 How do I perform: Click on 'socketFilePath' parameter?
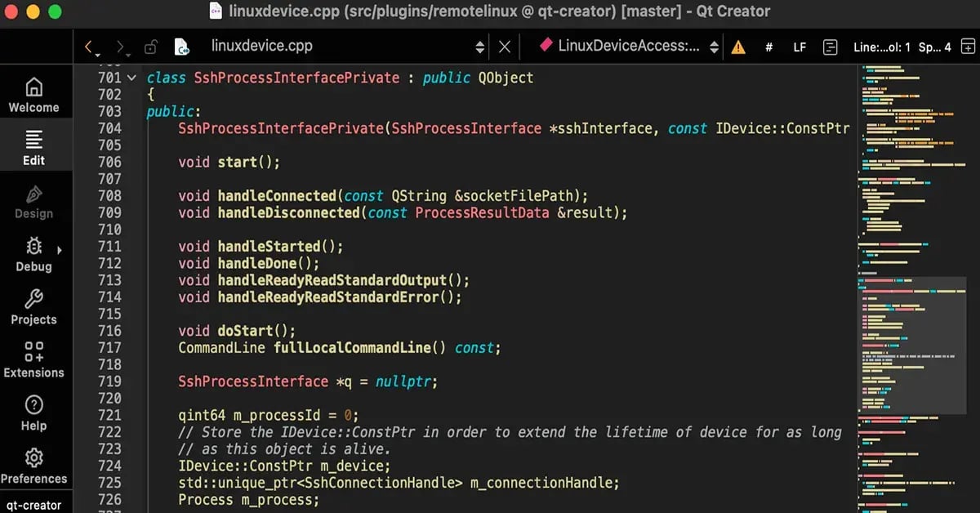coord(519,196)
